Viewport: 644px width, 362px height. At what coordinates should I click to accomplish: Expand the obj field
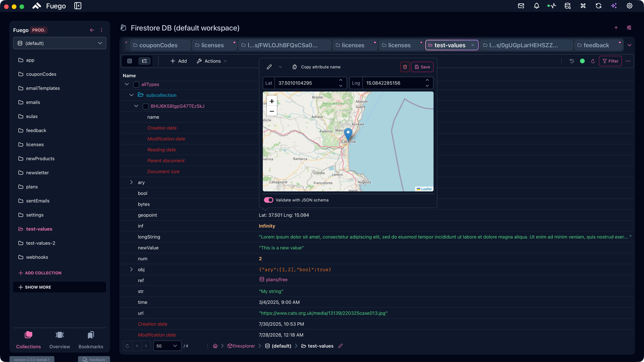tap(131, 269)
